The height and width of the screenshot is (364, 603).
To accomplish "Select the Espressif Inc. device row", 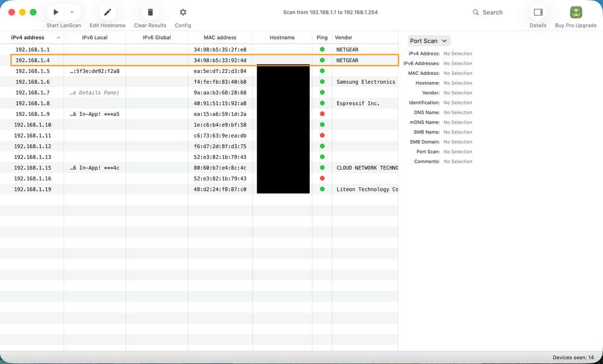I will point(181,103).
